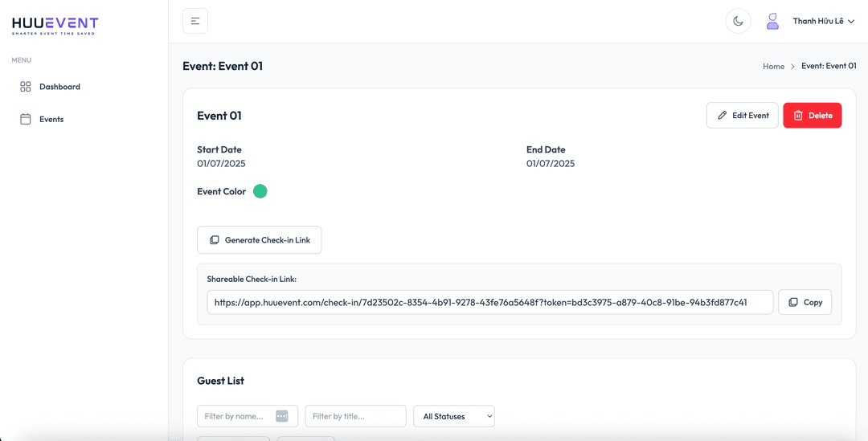Click the user avatar icon

coord(772,21)
